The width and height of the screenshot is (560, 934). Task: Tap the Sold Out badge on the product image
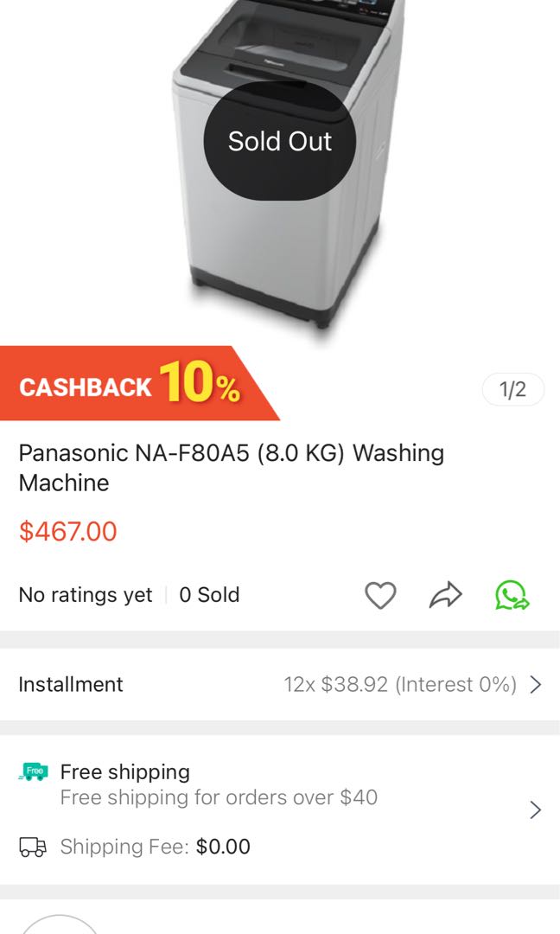[279, 141]
